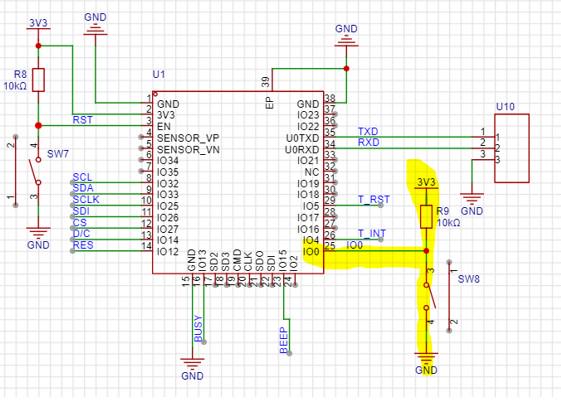561x402 pixels.
Task: Click the blue IO0 net label
Action: [355, 245]
